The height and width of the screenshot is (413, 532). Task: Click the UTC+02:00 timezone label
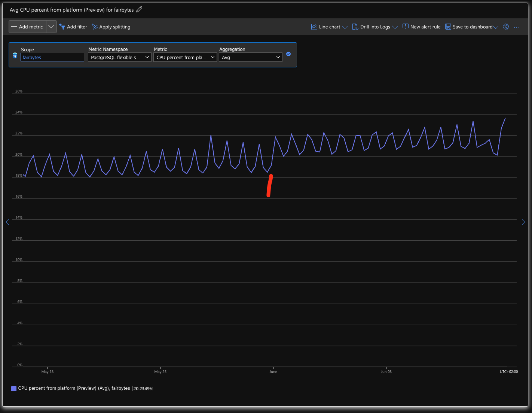[x=509, y=372]
